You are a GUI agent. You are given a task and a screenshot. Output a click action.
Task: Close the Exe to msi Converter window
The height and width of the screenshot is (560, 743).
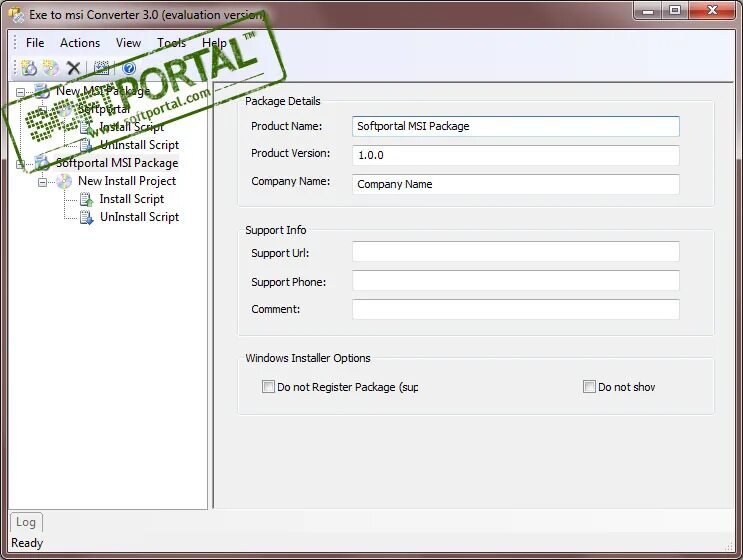point(712,10)
